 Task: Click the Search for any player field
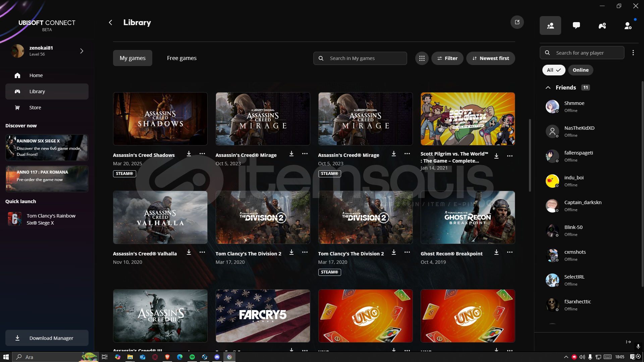[582, 53]
